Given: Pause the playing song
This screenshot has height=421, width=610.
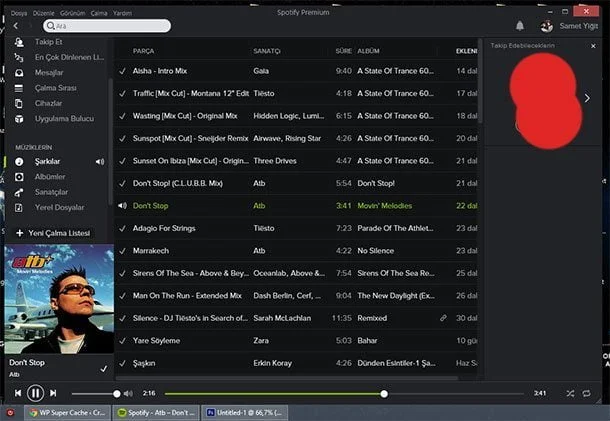Looking at the screenshot, I should tap(35, 393).
